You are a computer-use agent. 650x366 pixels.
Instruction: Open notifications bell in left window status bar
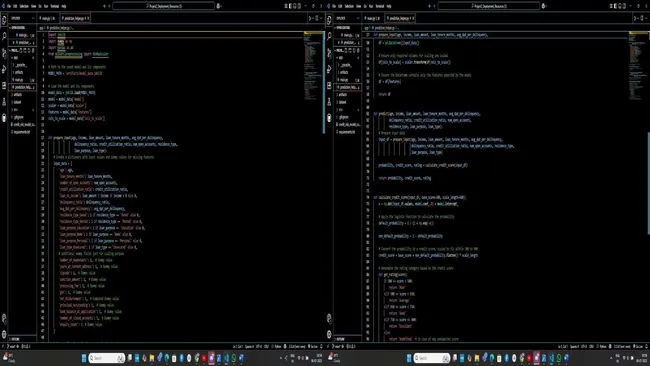click(x=321, y=346)
